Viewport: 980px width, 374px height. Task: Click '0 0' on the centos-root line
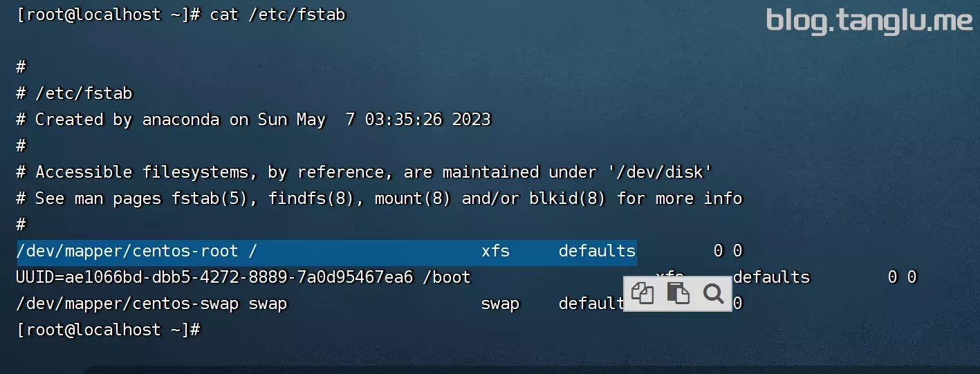click(x=728, y=251)
